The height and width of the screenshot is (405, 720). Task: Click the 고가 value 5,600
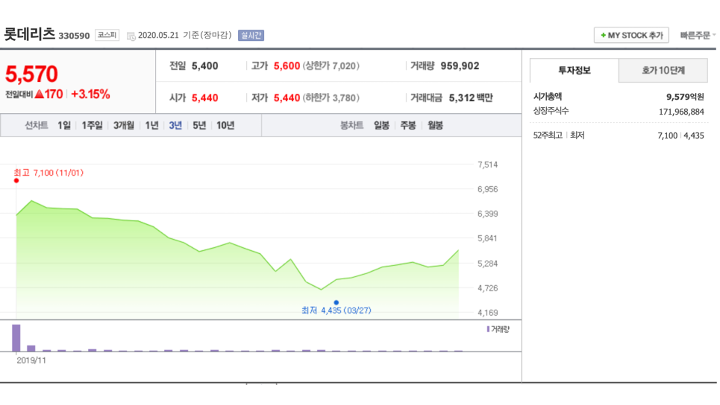[287, 66]
